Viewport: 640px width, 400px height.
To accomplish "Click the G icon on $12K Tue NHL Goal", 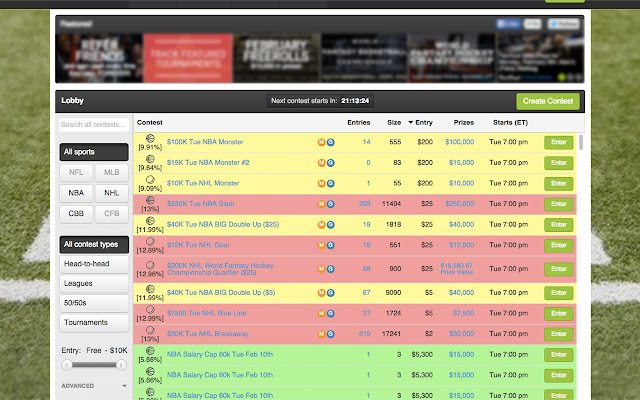I will 331,245.
